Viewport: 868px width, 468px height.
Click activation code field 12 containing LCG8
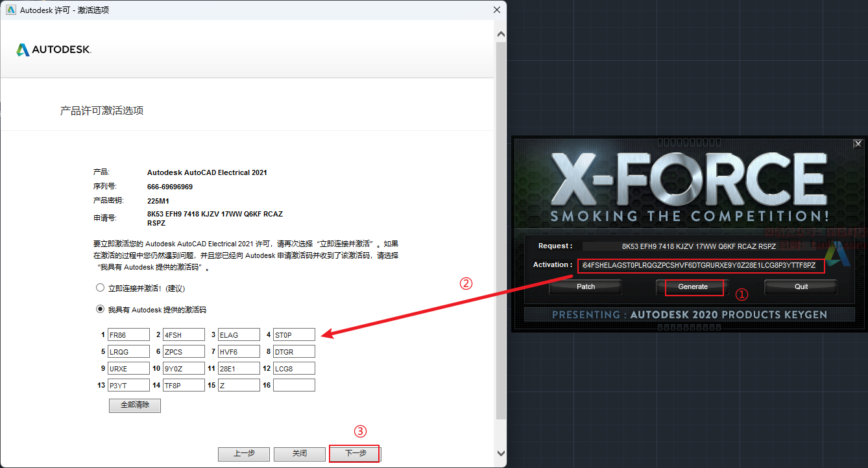click(x=294, y=368)
